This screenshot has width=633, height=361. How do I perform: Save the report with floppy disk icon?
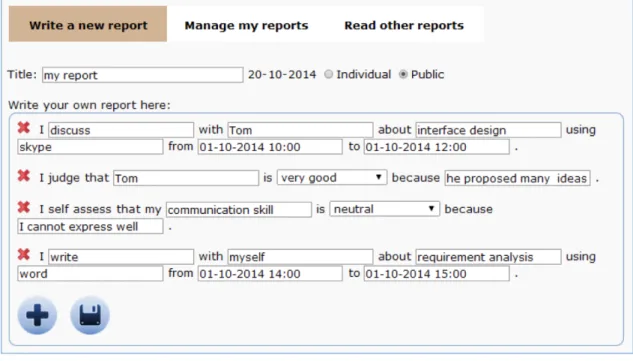pos(90,315)
